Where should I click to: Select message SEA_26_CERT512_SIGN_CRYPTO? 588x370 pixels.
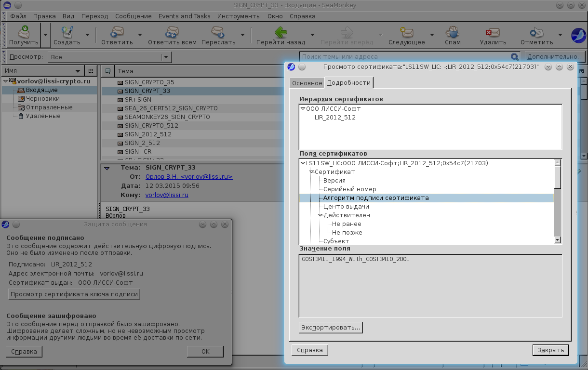171,108
